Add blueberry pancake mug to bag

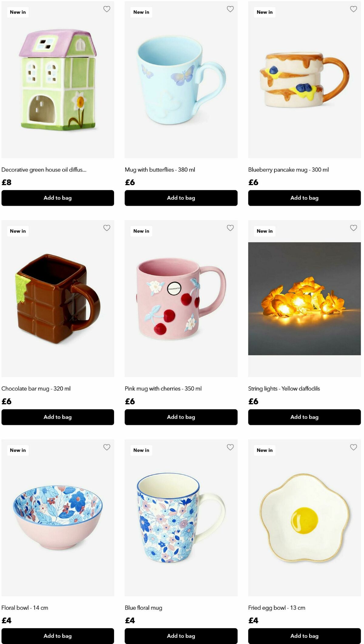304,198
